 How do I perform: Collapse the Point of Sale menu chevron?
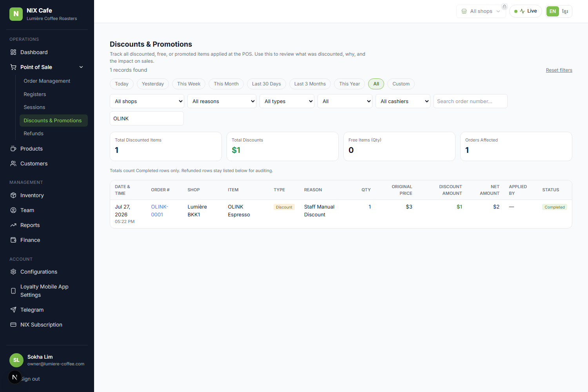(x=81, y=67)
